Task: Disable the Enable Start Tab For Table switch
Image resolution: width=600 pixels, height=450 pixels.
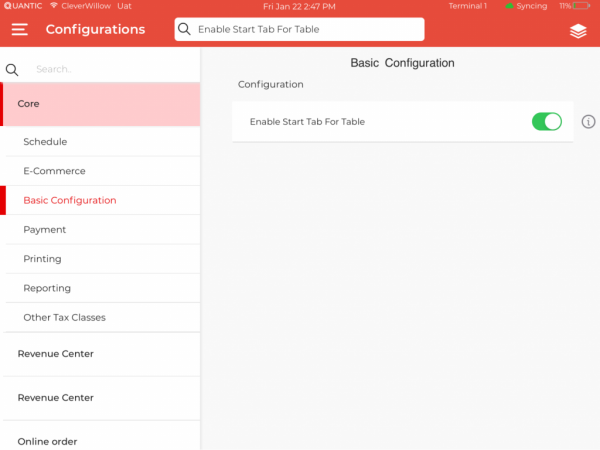Action: [546, 122]
